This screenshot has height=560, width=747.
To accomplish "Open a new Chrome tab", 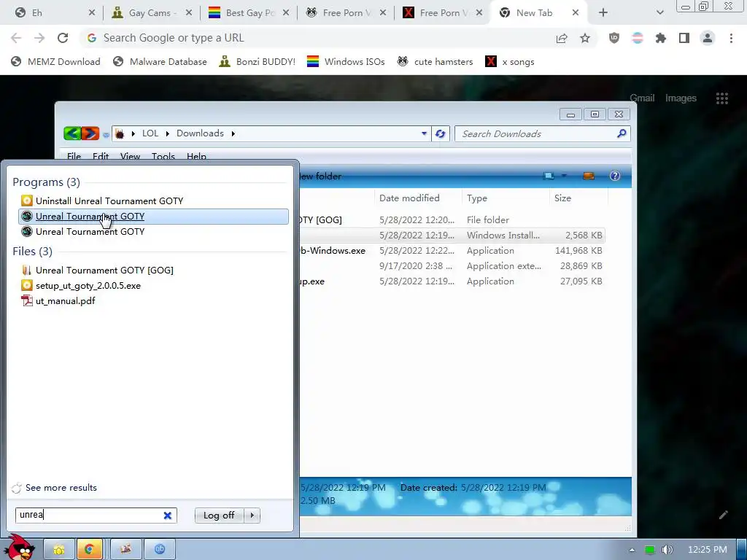I will (603, 13).
